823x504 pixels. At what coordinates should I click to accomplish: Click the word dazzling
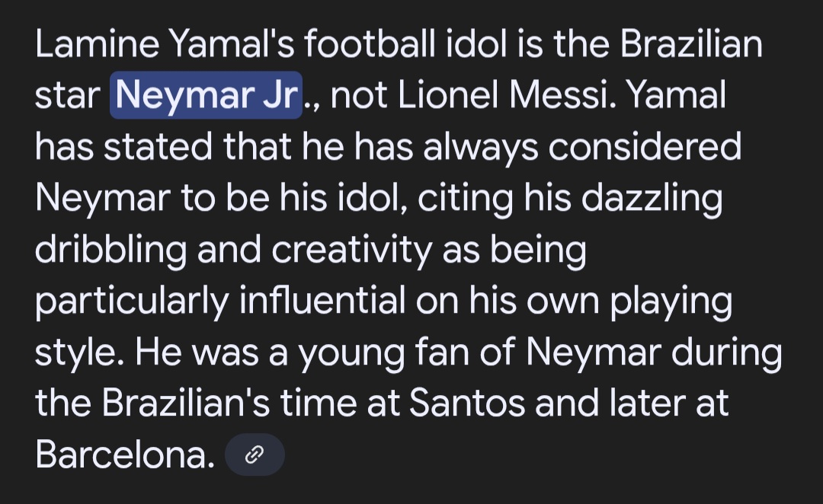652,199
